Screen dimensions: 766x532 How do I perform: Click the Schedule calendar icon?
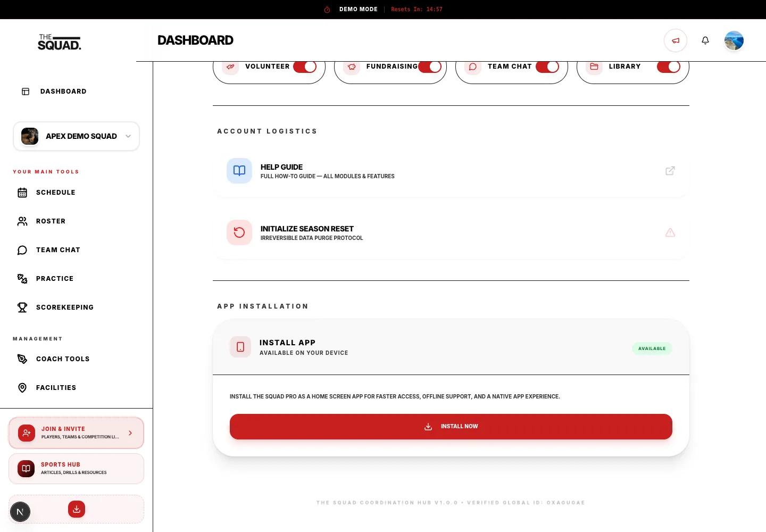pos(22,193)
